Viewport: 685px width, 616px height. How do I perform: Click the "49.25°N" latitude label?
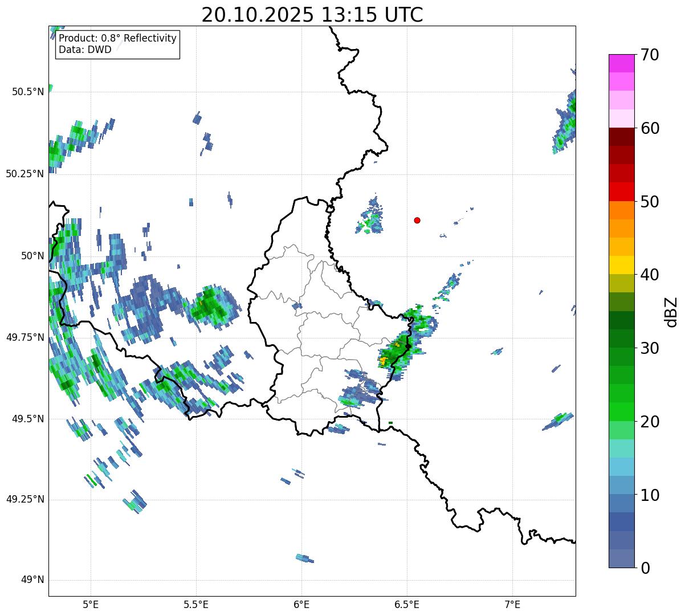tap(25, 499)
